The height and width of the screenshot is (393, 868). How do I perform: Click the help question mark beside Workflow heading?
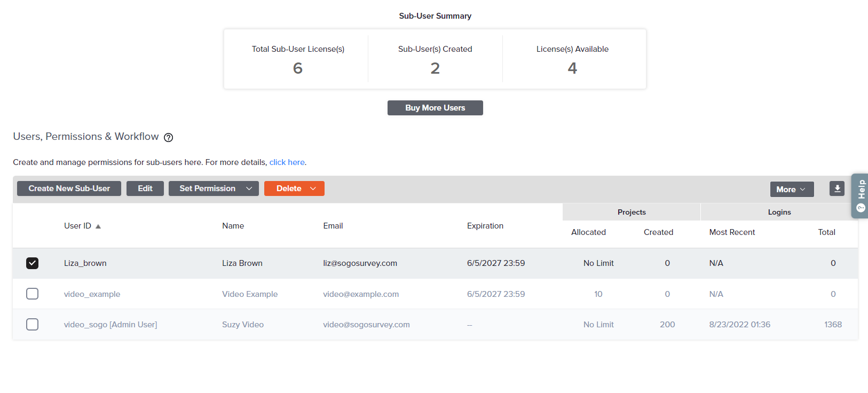click(168, 137)
